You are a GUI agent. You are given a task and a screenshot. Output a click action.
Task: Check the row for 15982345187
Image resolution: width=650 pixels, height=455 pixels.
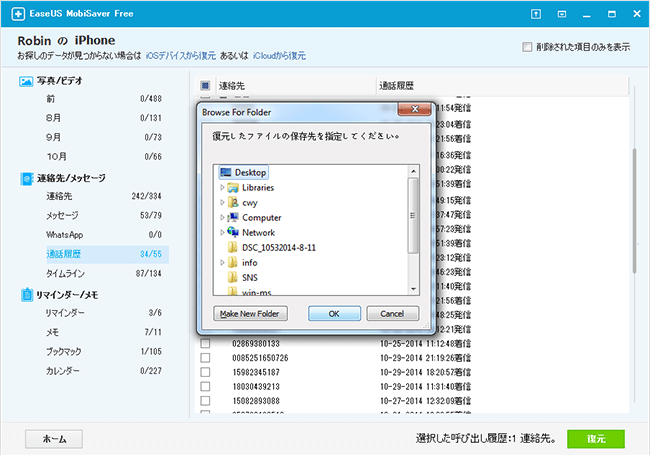[x=205, y=372]
